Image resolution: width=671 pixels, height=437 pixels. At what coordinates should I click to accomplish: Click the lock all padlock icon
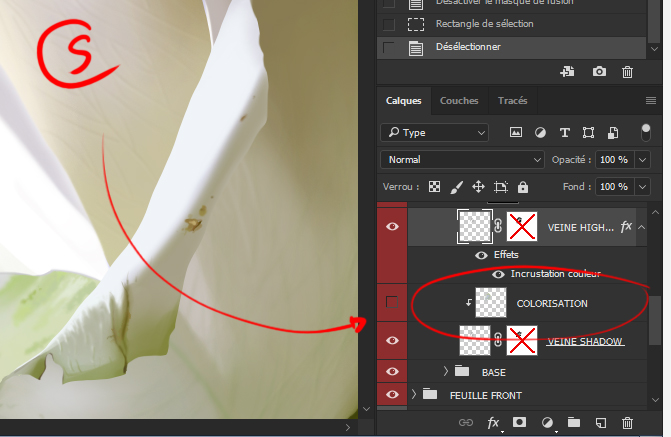523,187
